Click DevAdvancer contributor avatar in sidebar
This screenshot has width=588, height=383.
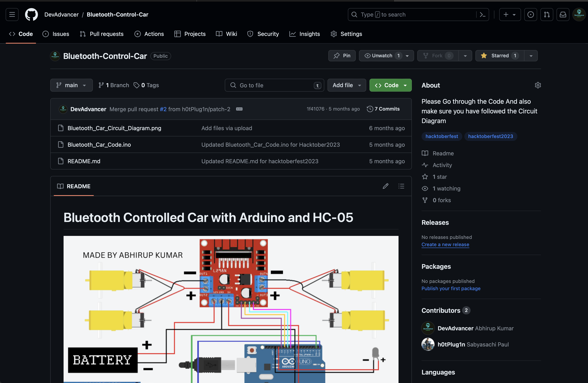(428, 328)
